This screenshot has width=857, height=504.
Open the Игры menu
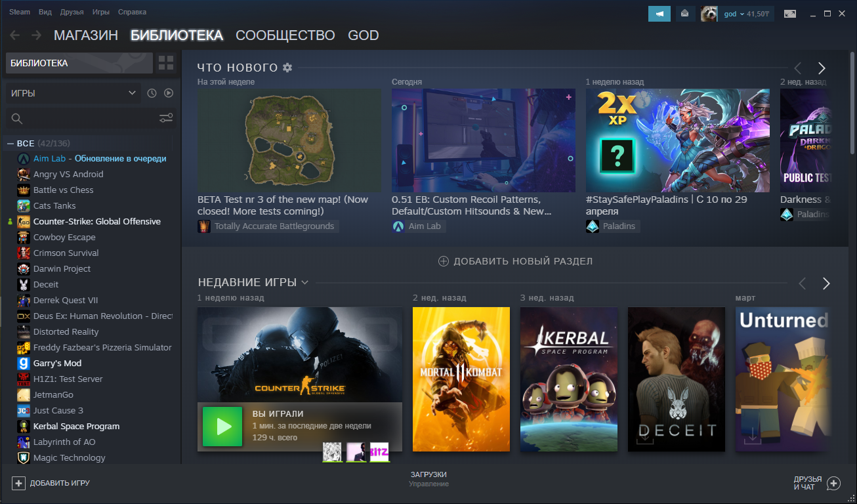click(x=101, y=12)
